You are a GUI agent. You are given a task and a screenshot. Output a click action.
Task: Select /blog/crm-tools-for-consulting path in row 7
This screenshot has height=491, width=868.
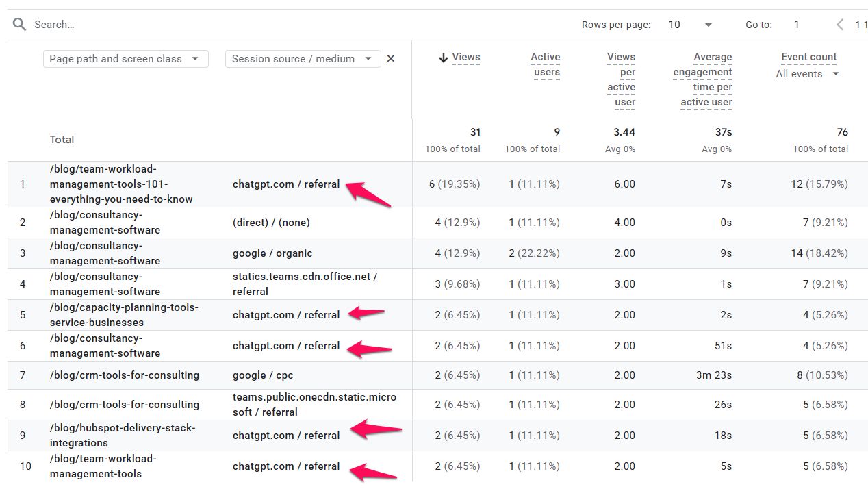click(x=125, y=375)
